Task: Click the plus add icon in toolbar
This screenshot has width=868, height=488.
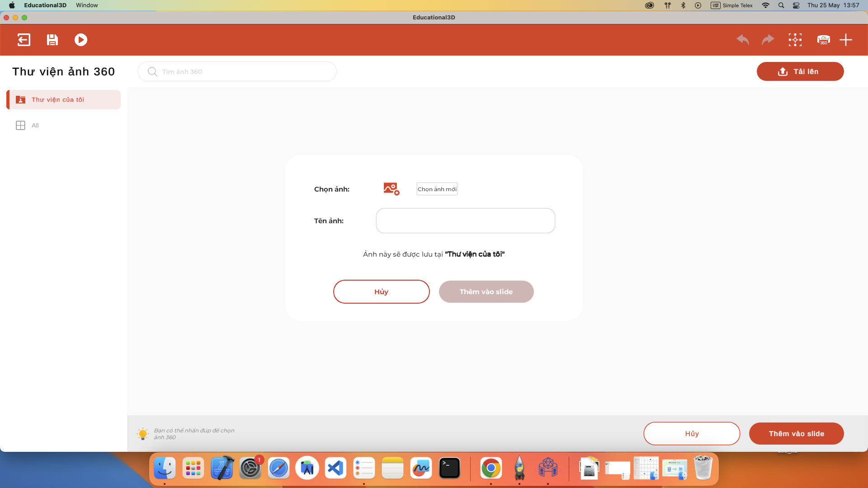Action: click(846, 40)
